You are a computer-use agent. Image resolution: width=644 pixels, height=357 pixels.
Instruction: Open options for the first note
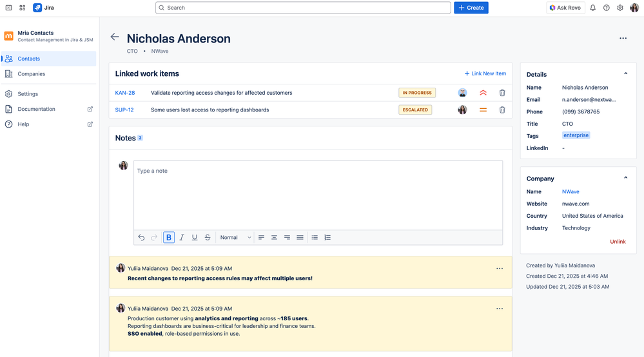pos(500,268)
